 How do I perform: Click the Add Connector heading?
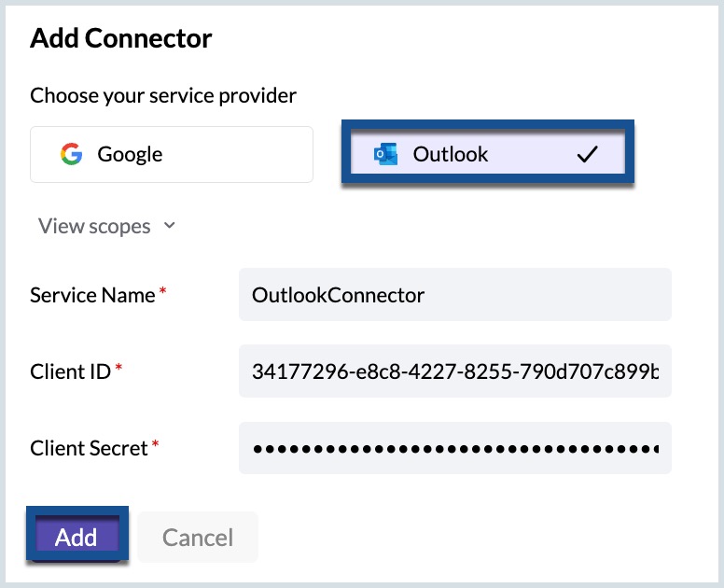[x=121, y=38]
